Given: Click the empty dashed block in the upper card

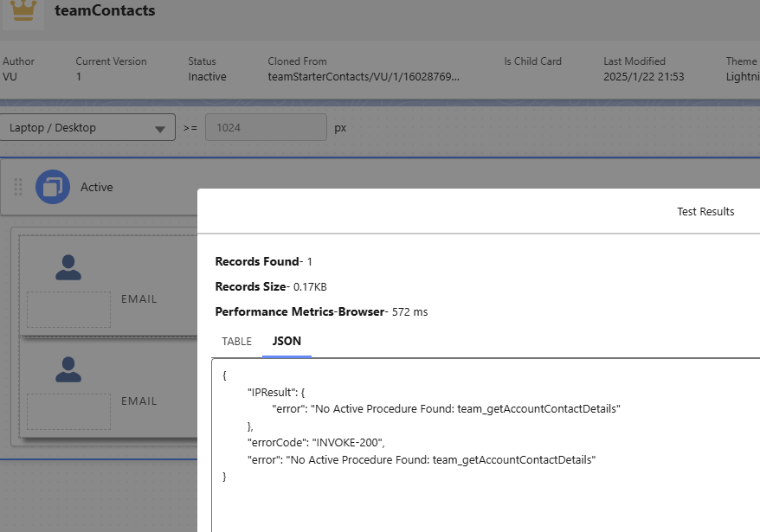Looking at the screenshot, I should coord(69,310).
